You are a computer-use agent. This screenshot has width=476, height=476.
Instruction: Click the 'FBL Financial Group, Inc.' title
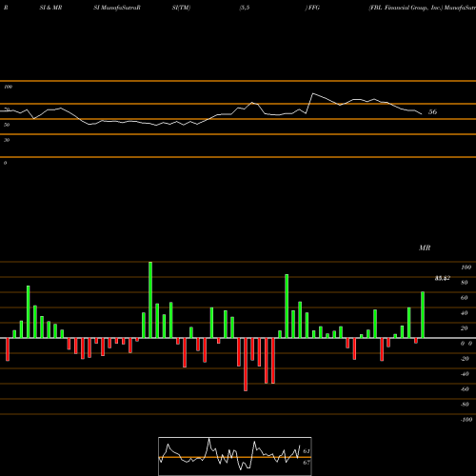pyautogui.click(x=406, y=8)
